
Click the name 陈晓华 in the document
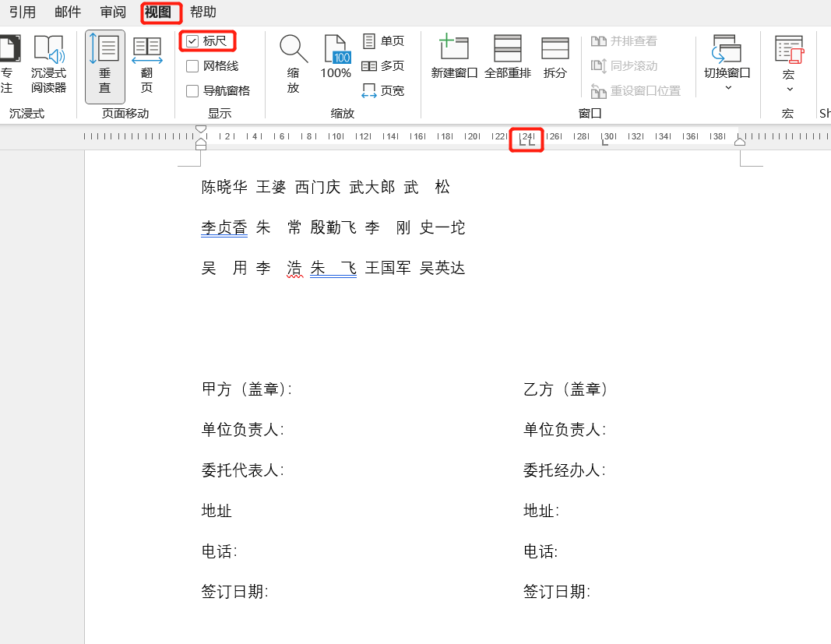224,187
